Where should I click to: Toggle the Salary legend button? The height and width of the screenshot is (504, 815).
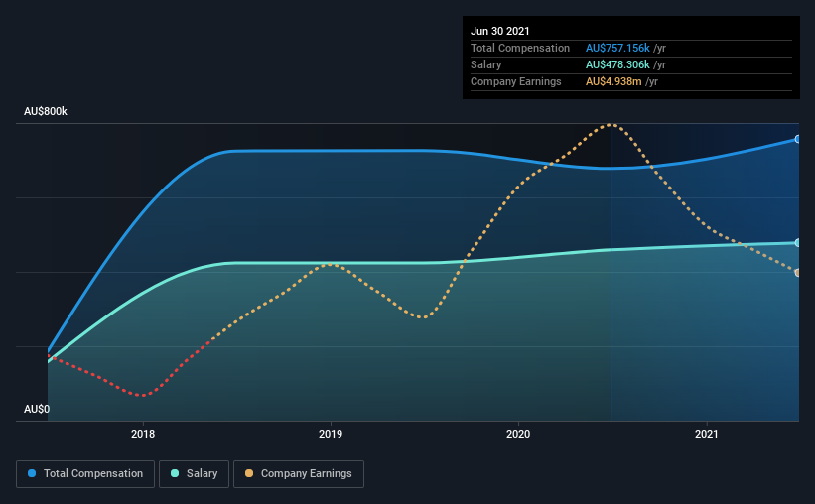click(194, 474)
